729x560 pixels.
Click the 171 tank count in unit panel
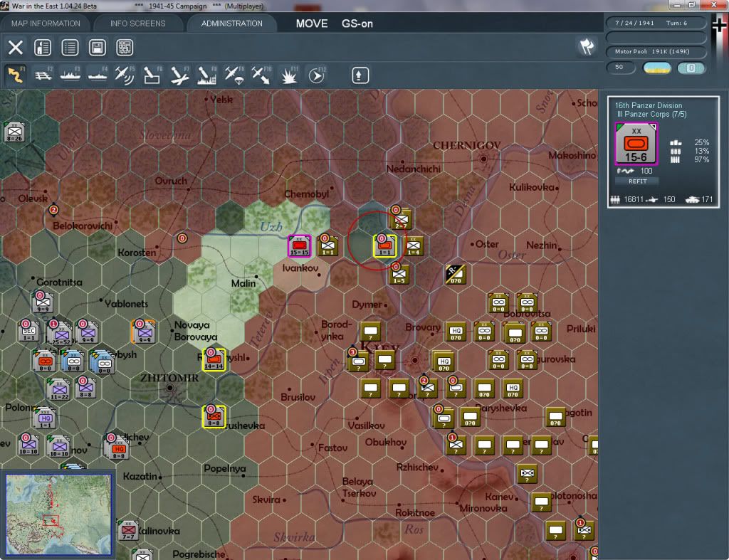707,199
